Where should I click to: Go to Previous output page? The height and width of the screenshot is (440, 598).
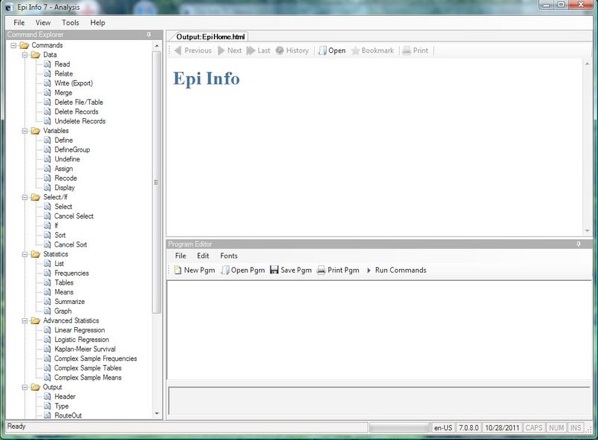(193, 51)
